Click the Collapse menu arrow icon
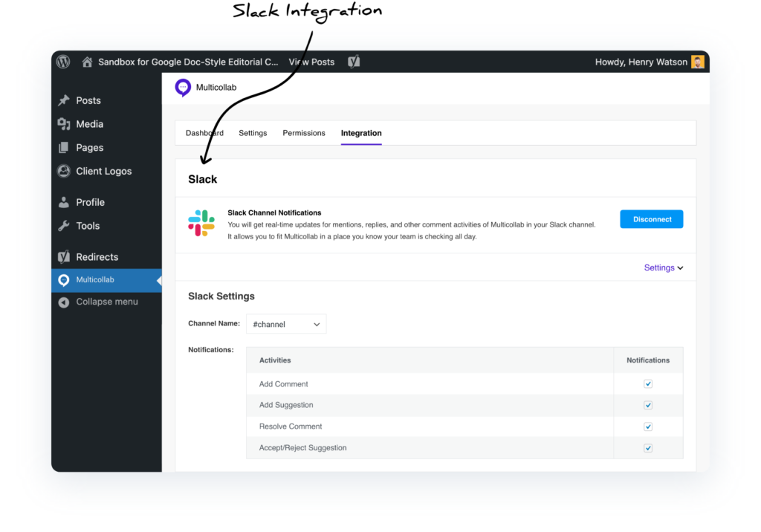 tap(64, 302)
